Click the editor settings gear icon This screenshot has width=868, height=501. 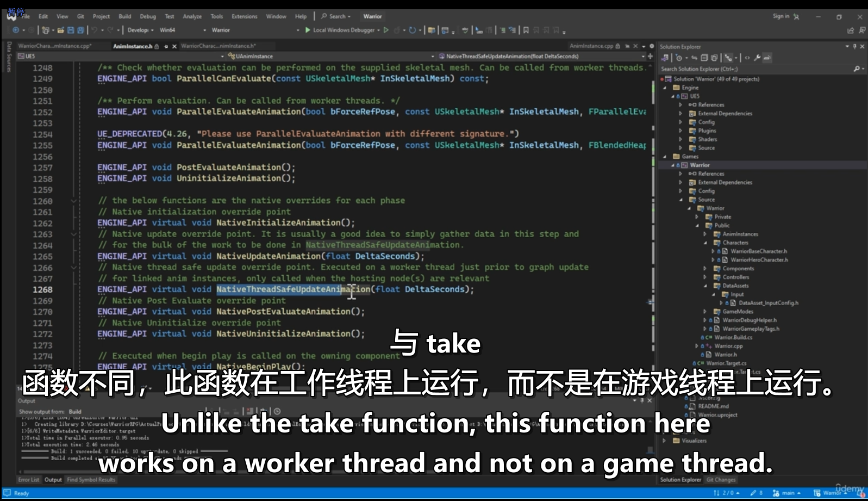652,46
